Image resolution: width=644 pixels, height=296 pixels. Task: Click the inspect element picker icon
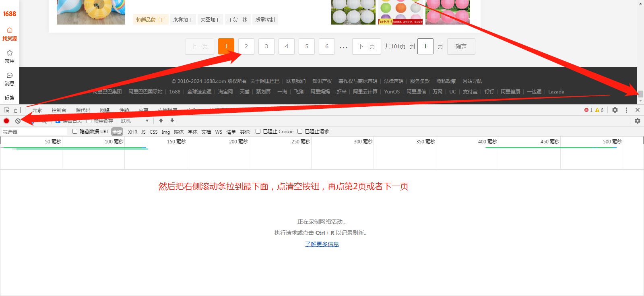click(7, 110)
